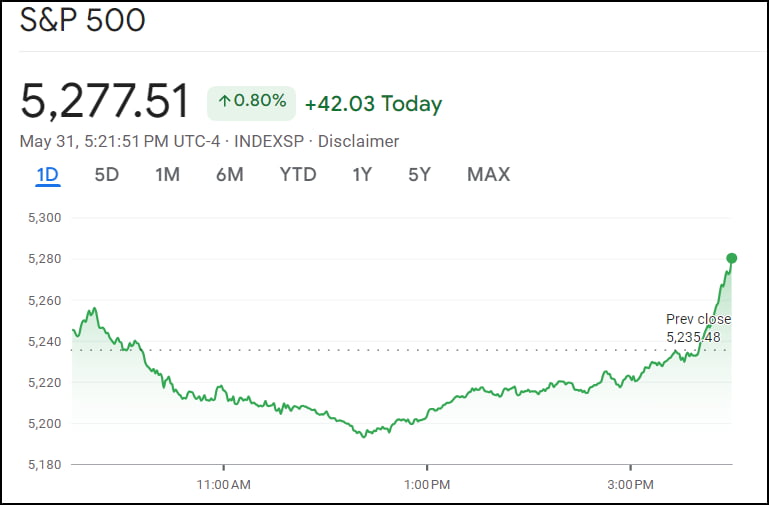Viewport: 769px width, 505px height.
Task: Show the YTD chart range
Action: tap(298, 175)
